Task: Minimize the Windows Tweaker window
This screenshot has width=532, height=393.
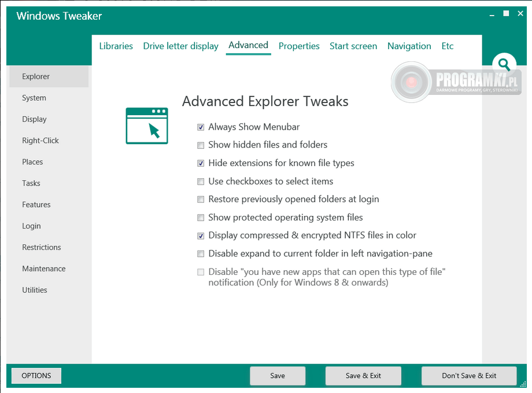Action: [x=492, y=14]
